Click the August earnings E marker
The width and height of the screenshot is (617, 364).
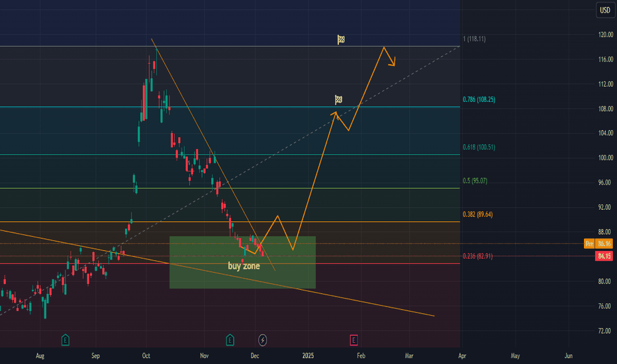click(66, 340)
